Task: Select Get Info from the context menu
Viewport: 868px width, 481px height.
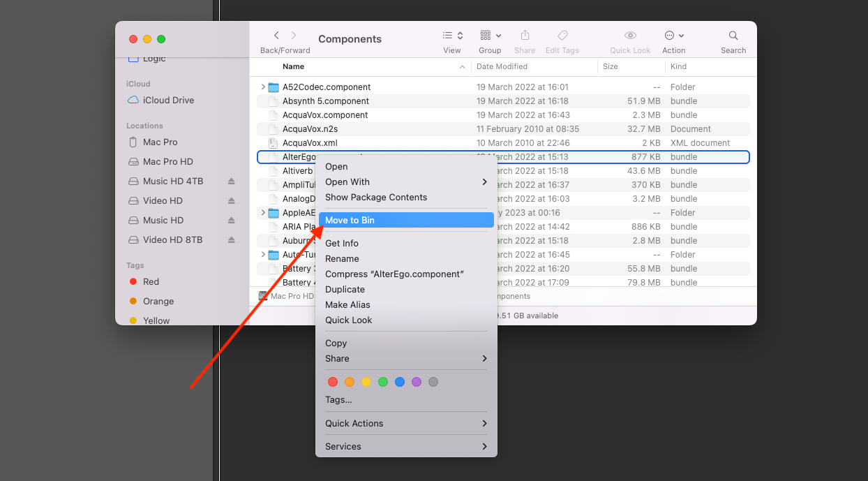Action: [341, 243]
